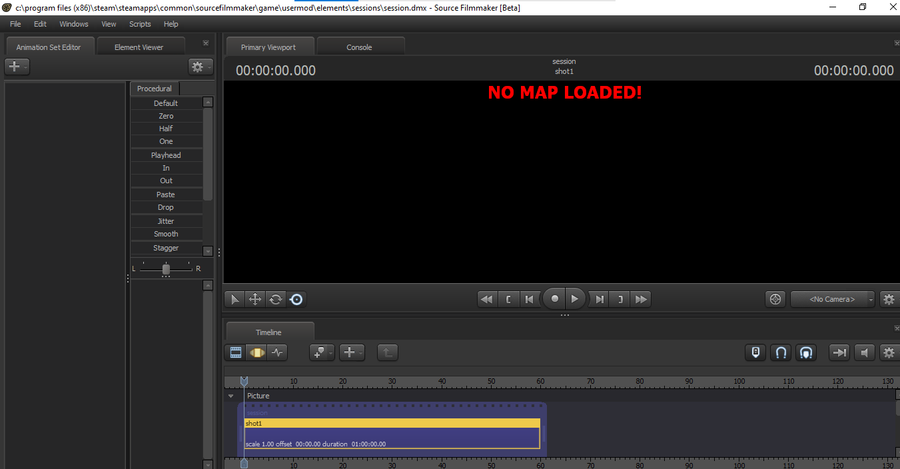Apply the Smooth preset
This screenshot has height=469, width=900.
[x=166, y=234]
